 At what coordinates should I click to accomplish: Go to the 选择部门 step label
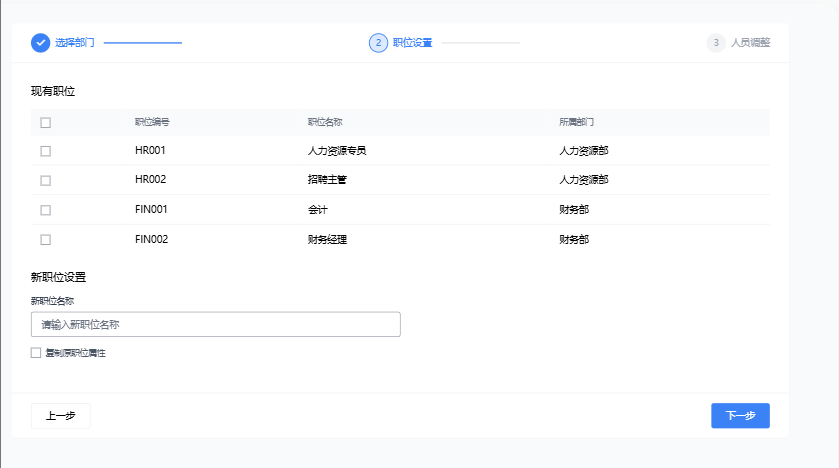pyautogui.click(x=75, y=43)
